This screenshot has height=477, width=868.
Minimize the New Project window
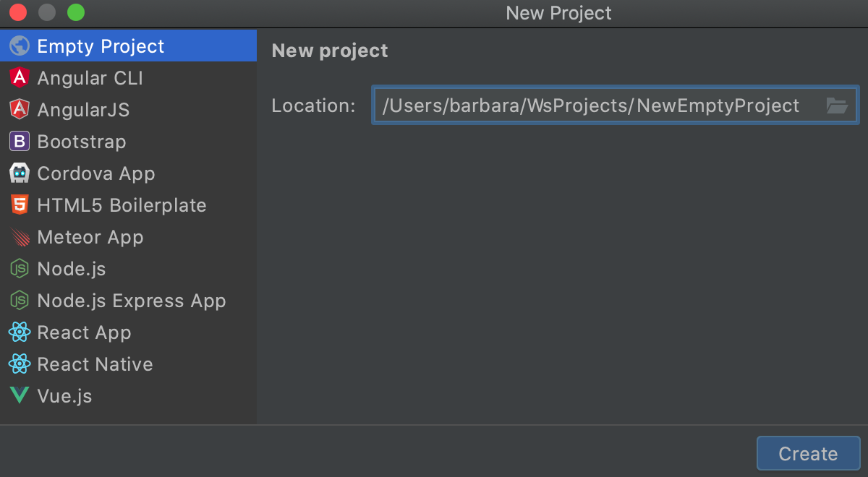pos(47,12)
